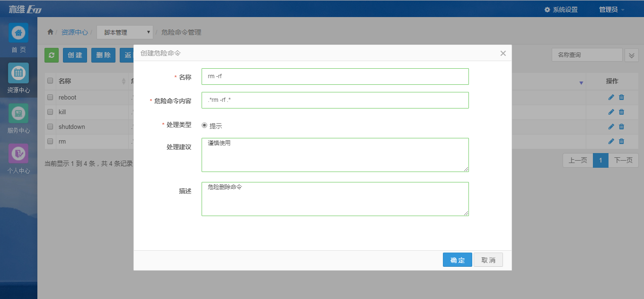Click the edit pencil icon for reboot row

611,97
